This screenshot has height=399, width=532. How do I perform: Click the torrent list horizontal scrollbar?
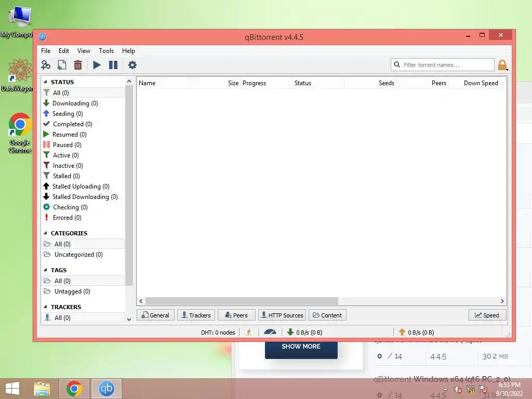(x=242, y=301)
